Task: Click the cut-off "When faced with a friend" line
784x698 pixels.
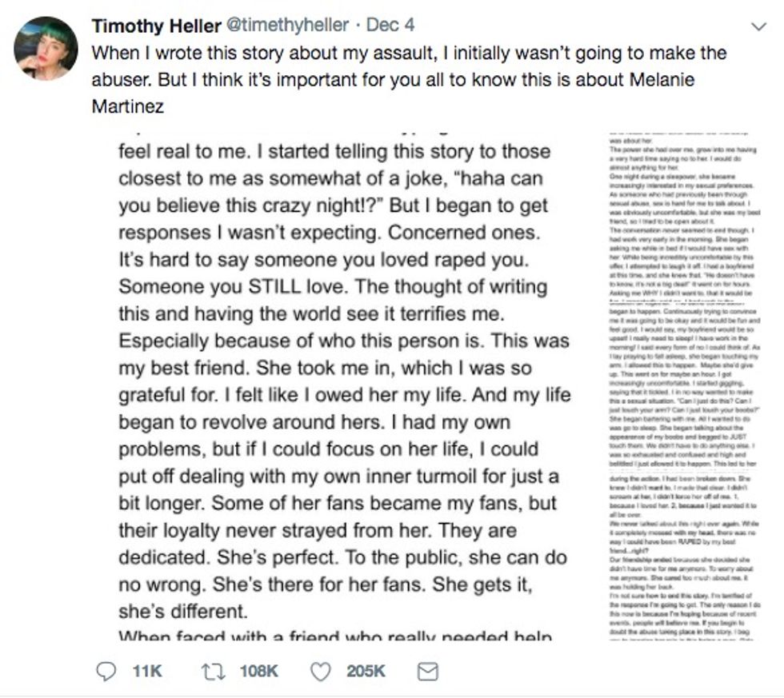Action: tap(334, 637)
